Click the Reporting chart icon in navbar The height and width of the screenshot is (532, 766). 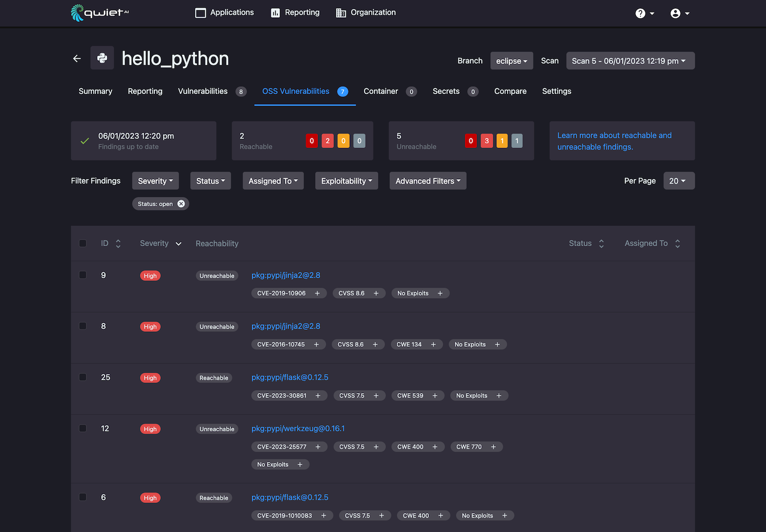[x=275, y=13]
